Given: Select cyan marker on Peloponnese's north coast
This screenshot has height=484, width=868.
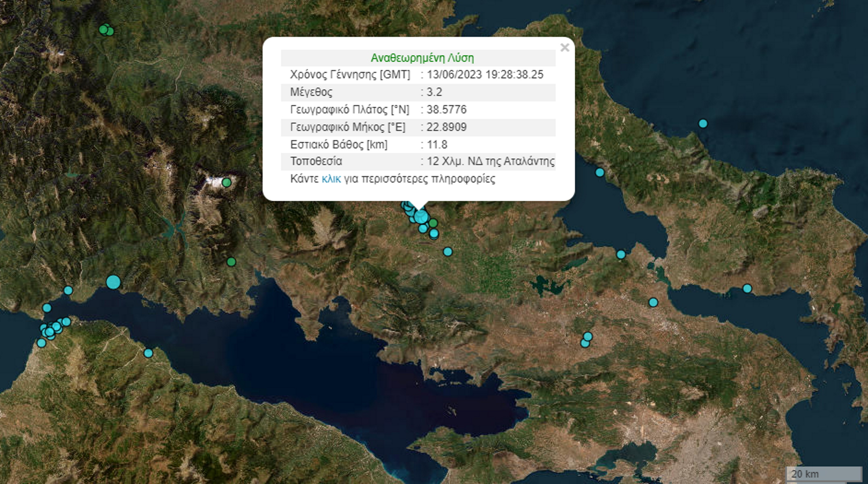Looking at the screenshot, I should pyautogui.click(x=148, y=353).
